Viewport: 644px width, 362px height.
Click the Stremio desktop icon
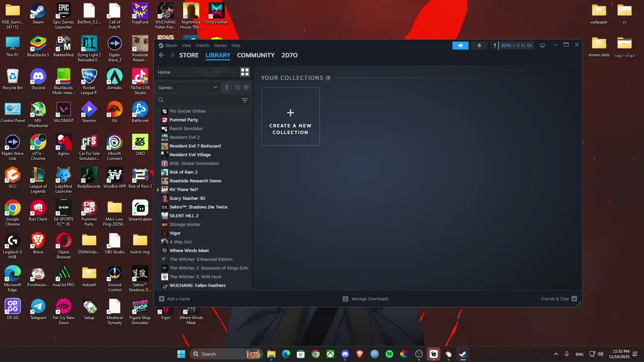(x=89, y=112)
